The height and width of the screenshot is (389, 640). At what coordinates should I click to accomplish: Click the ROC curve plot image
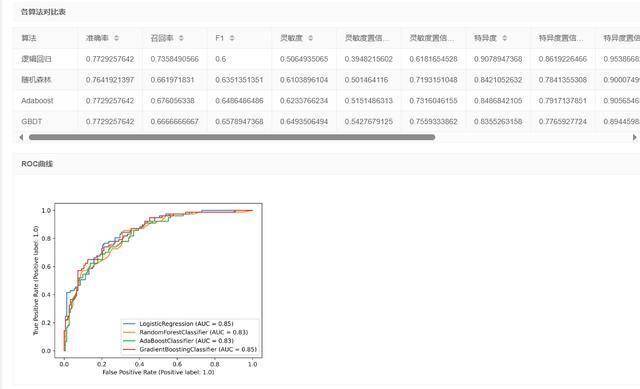pyautogui.click(x=147, y=288)
